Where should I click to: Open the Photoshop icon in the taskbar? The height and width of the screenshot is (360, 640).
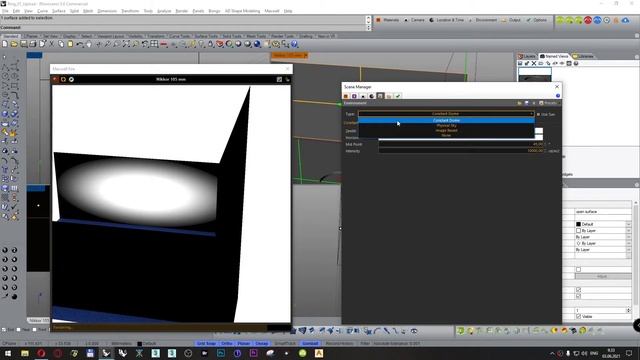pos(221,353)
